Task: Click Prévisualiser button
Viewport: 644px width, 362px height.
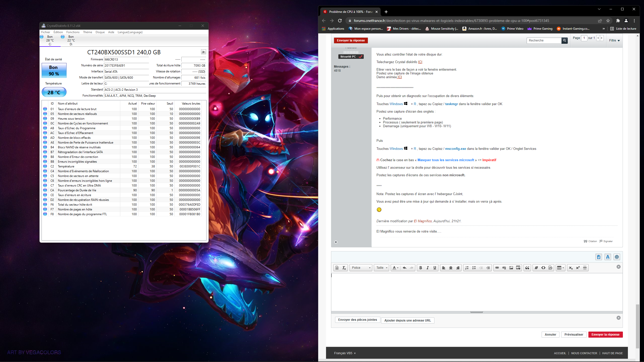Action: [x=574, y=335]
